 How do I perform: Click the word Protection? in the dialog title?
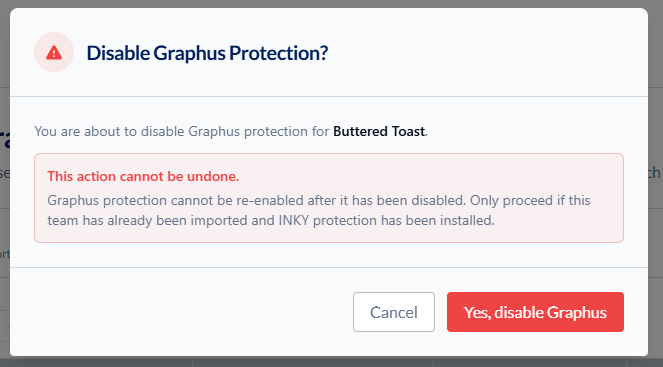click(x=278, y=53)
